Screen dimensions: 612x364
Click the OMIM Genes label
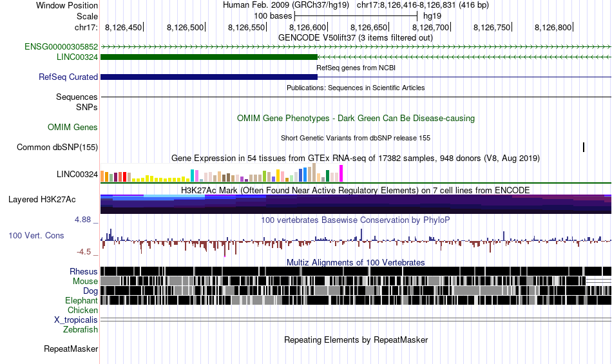tap(73, 127)
